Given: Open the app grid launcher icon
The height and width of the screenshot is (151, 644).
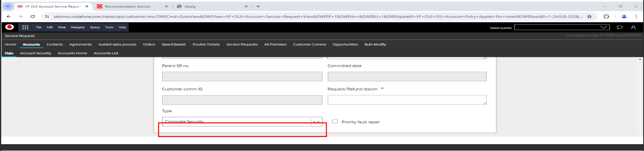Looking at the screenshot, I should click(x=25, y=27).
